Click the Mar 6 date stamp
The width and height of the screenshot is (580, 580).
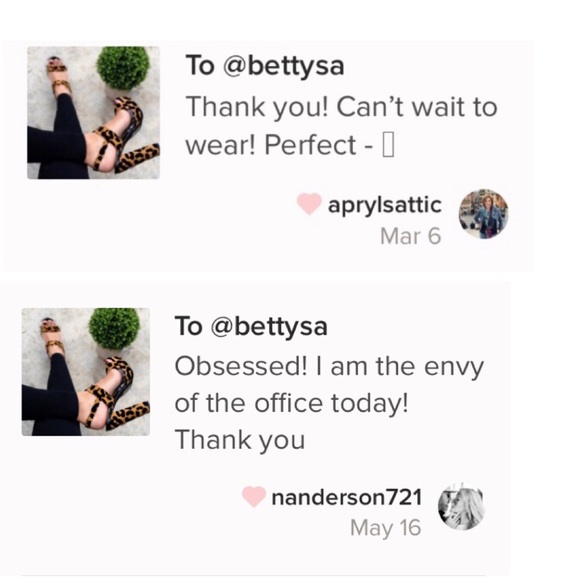tap(411, 236)
